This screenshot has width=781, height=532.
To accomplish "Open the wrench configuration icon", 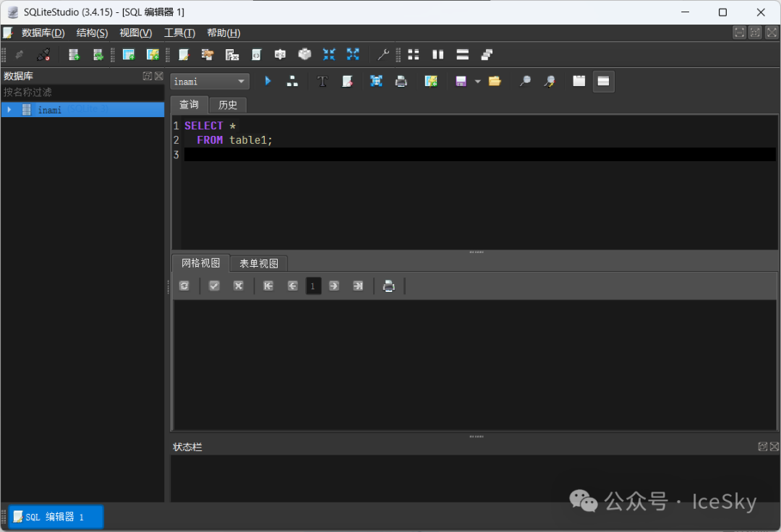I will tap(383, 54).
